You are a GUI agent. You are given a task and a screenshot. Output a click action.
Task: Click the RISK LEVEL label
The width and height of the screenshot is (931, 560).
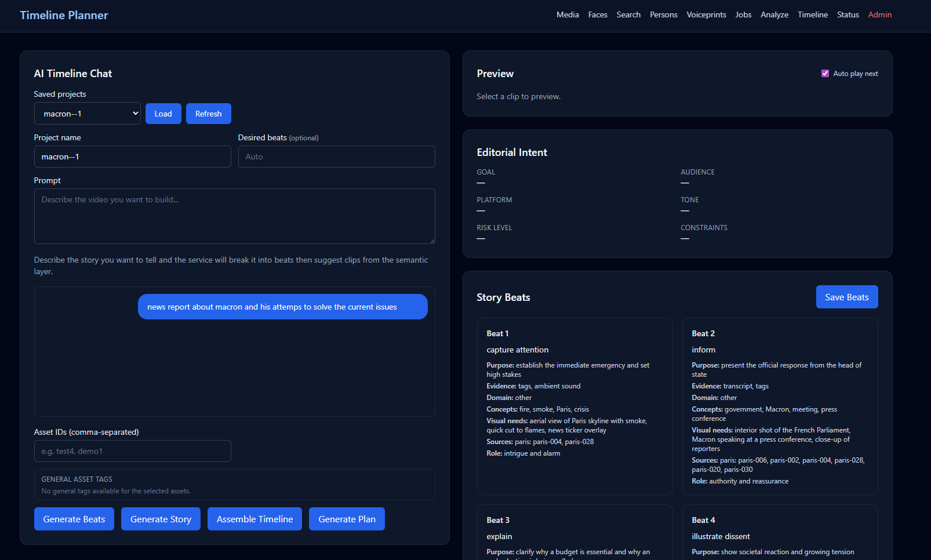494,228
